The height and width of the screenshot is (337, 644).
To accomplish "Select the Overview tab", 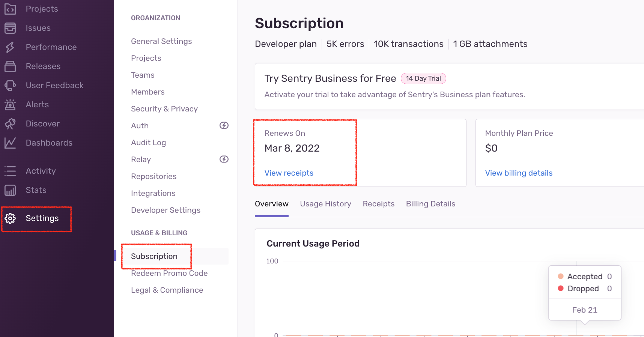I will 272,204.
